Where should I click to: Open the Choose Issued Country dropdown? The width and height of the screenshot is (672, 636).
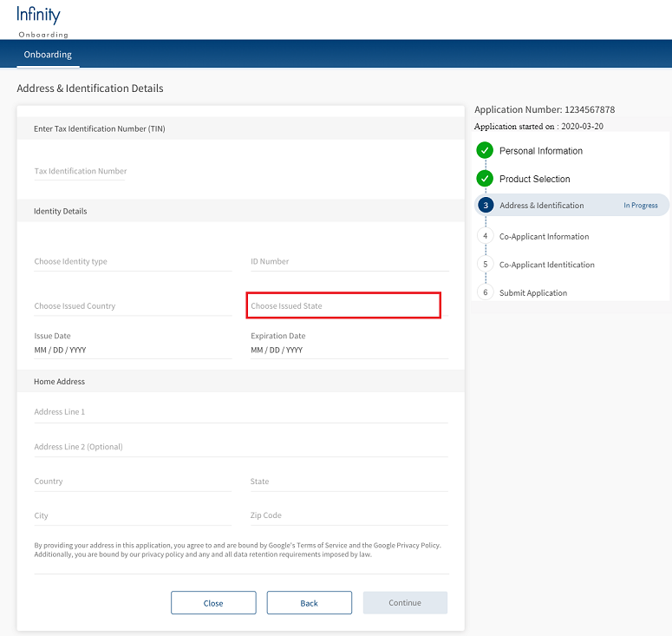click(x=133, y=306)
